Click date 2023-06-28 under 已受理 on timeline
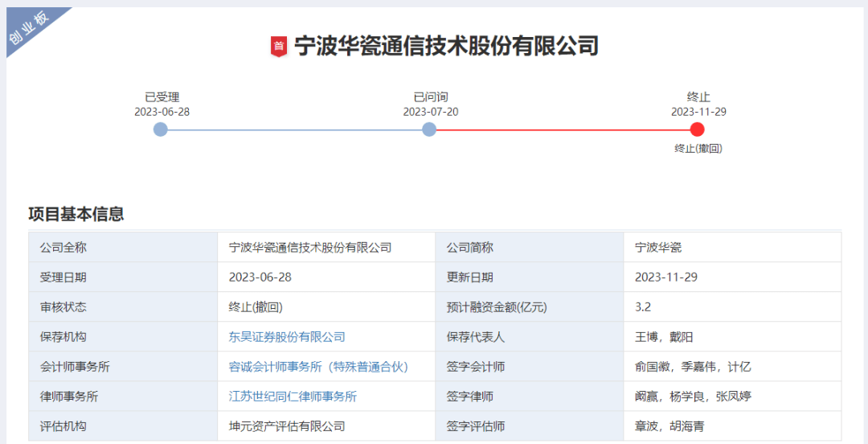The width and height of the screenshot is (868, 444). (162, 112)
